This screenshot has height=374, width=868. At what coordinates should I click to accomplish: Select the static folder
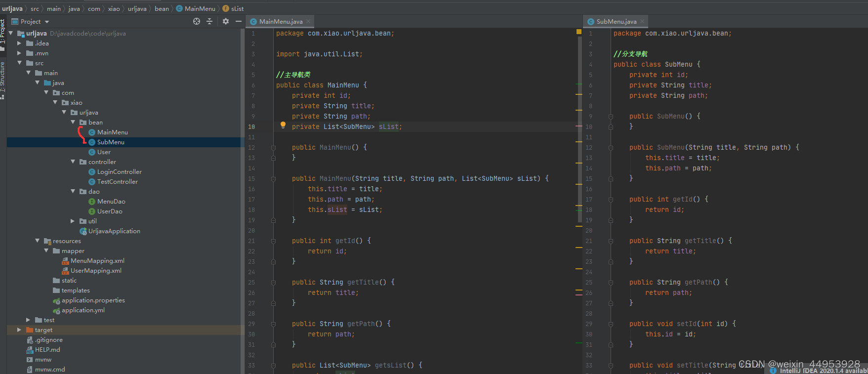(65, 280)
